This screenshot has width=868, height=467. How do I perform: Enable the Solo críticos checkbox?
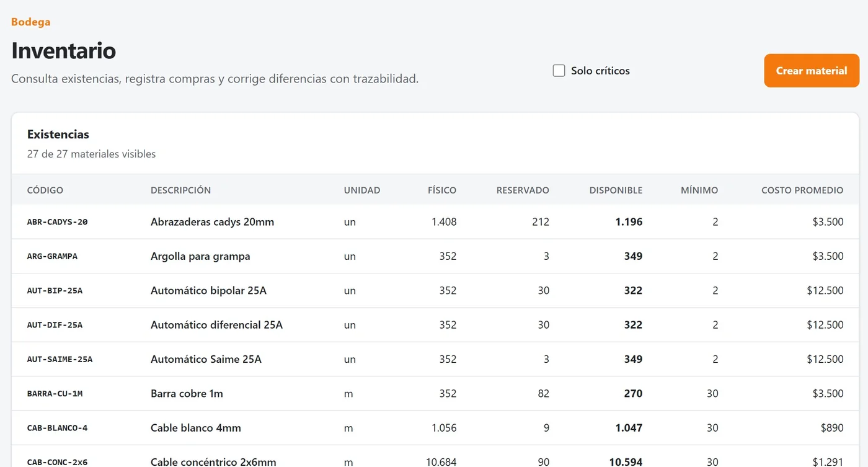(559, 71)
